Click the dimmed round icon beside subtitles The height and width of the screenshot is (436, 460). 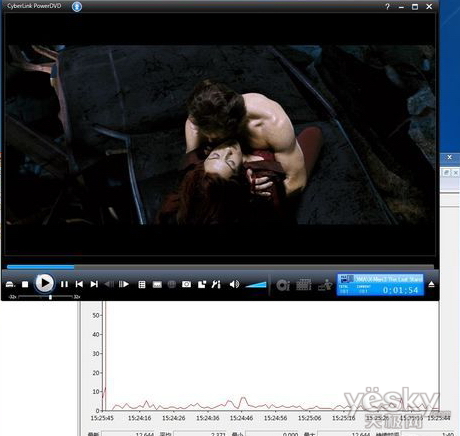pos(172,284)
